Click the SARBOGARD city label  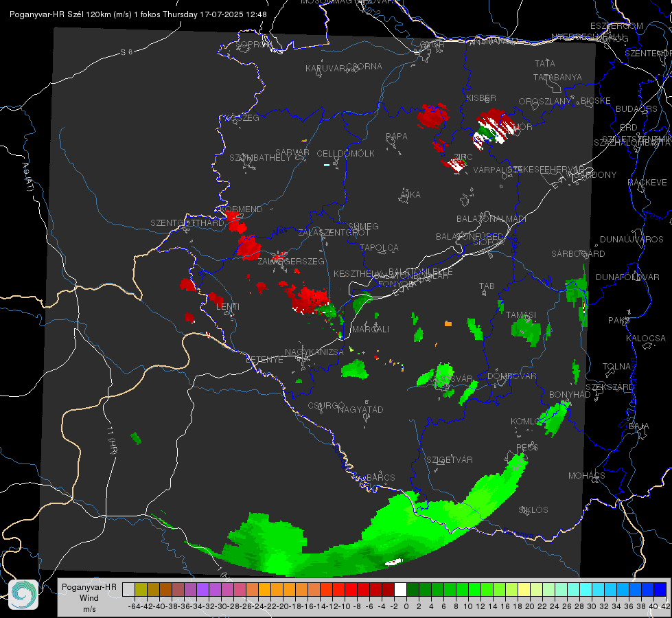tap(578, 253)
